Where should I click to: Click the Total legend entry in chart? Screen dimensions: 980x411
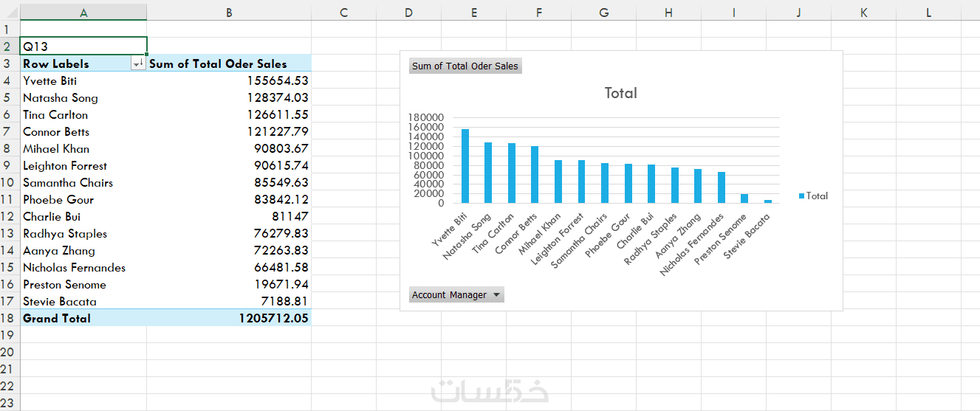813,196
